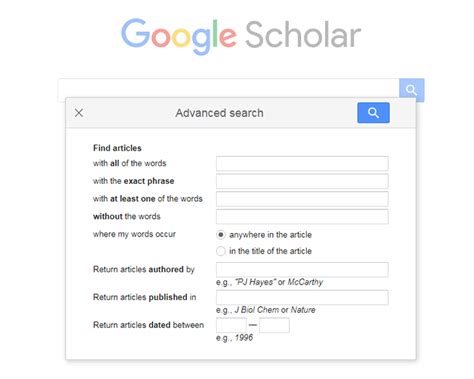
Task: Click the "Advanced search" title text
Action: 219,113
